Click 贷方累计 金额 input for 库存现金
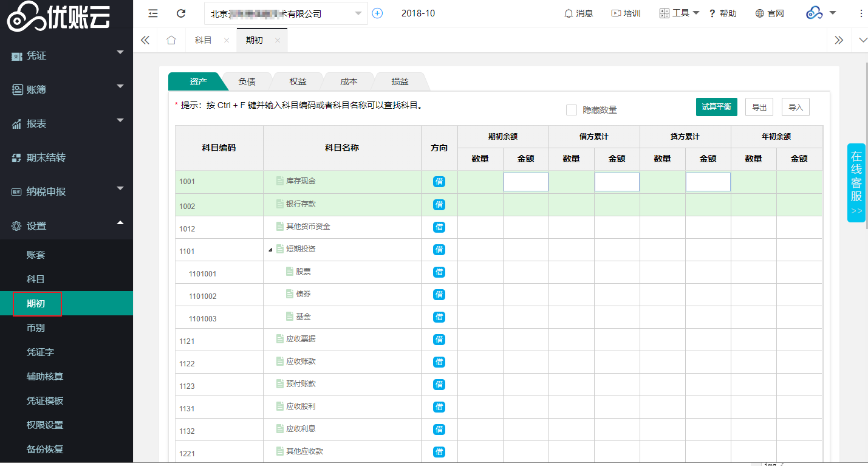Viewport: 868px width, 466px height. 708,182
